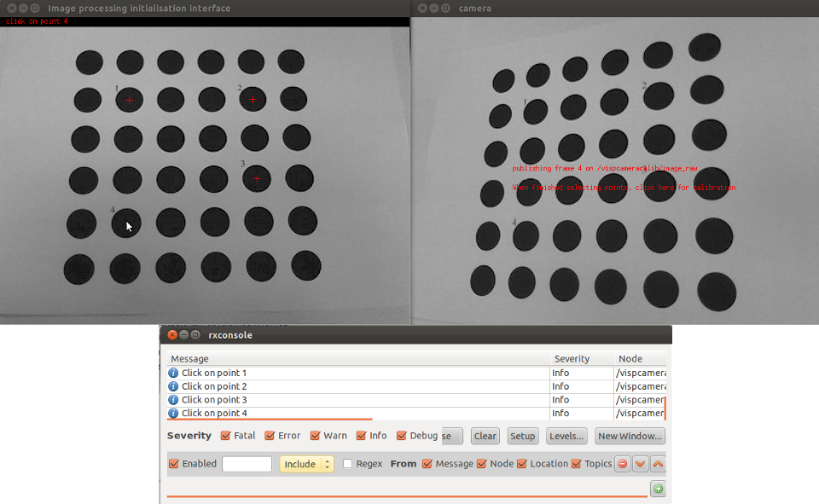Click the Clear button in rxconsole
Image resolution: width=819 pixels, height=504 pixels.
click(x=485, y=436)
